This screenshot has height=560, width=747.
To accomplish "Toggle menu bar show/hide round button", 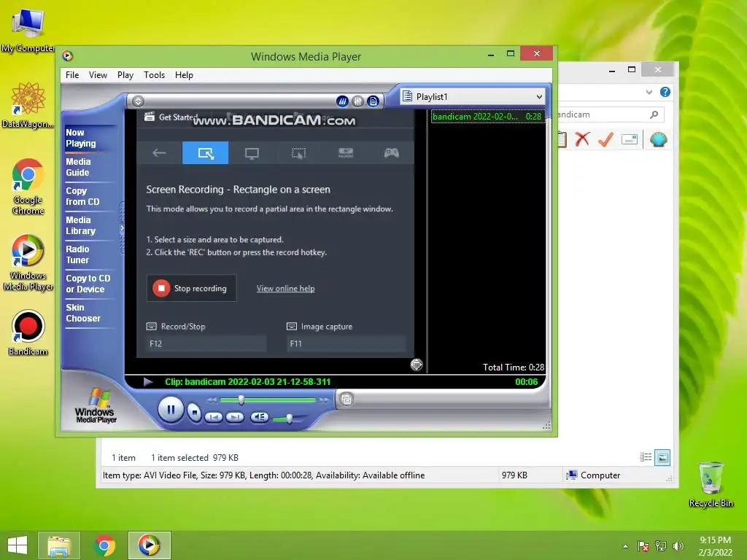I will pos(138,101).
